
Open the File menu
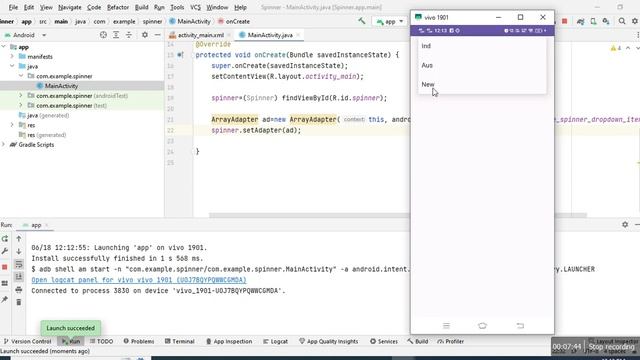[x=13, y=7]
